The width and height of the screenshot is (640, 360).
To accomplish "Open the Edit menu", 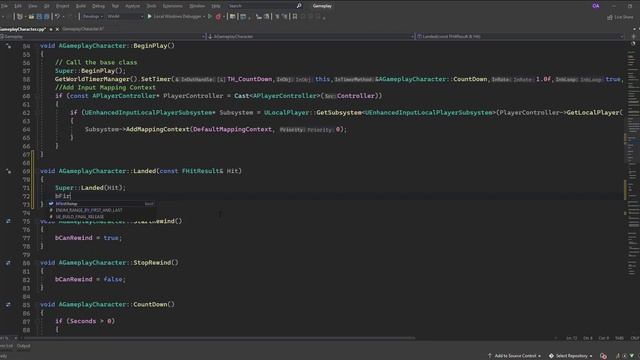I will click(x=18, y=6).
